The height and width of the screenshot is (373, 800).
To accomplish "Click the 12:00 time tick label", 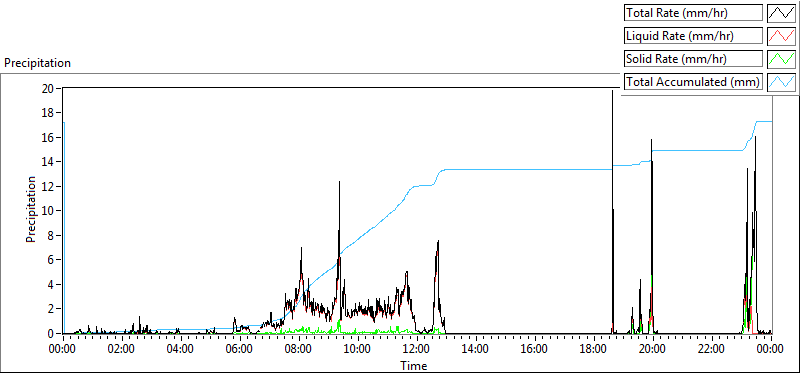I will point(417,350).
